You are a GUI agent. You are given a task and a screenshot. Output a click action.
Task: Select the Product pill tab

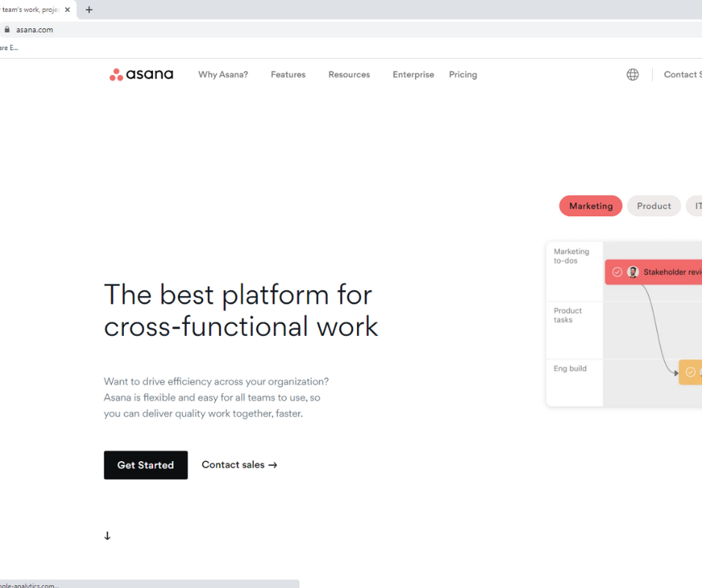[653, 206]
